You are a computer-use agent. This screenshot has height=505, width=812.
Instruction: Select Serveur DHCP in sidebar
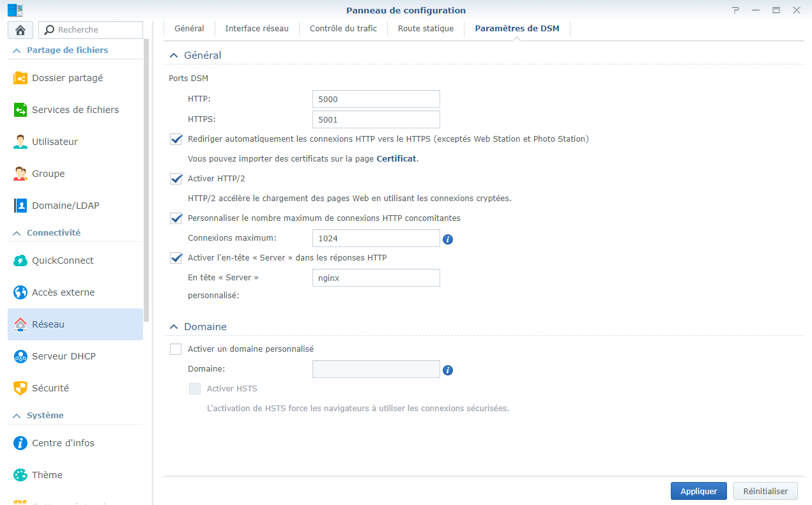point(62,356)
